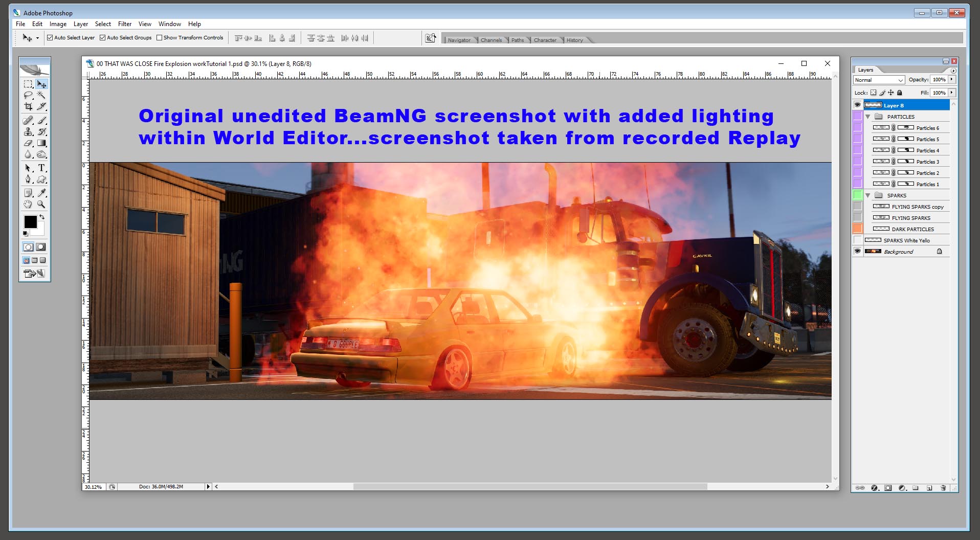Enable Show Transform Controls checkbox
The image size is (980, 540).
pos(159,37)
